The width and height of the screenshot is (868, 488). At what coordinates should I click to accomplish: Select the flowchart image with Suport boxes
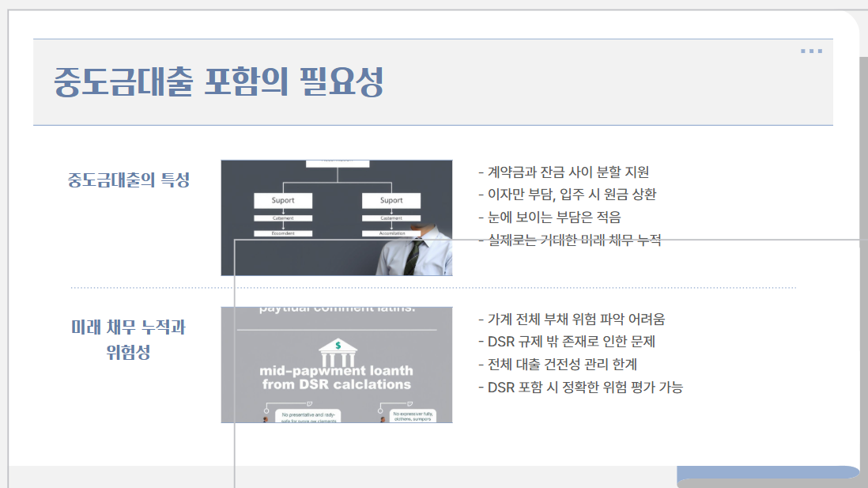click(337, 218)
